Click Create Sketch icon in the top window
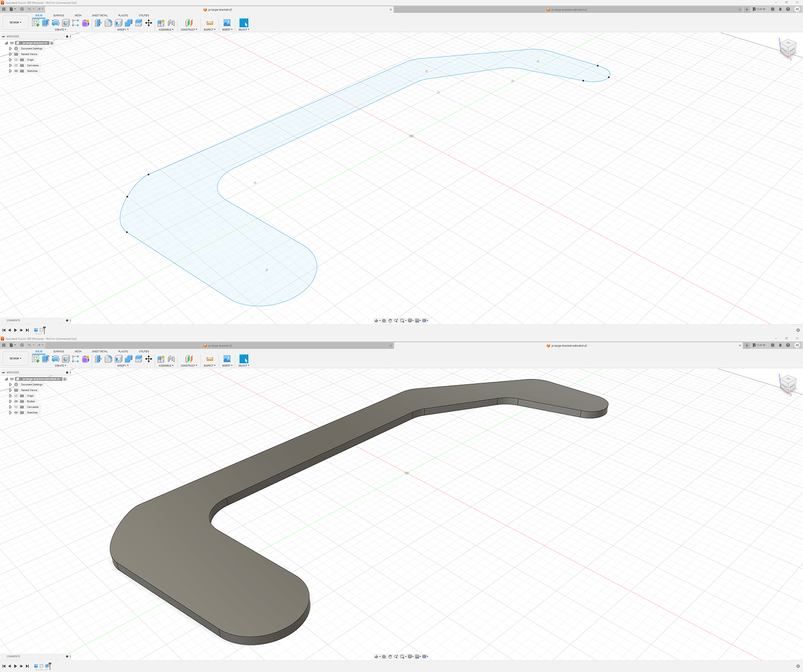803x672 pixels. pos(35,23)
